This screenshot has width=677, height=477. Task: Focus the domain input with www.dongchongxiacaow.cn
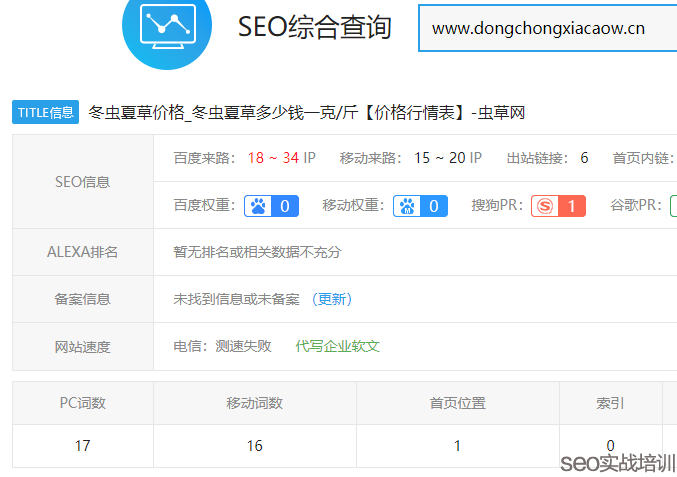click(x=546, y=28)
